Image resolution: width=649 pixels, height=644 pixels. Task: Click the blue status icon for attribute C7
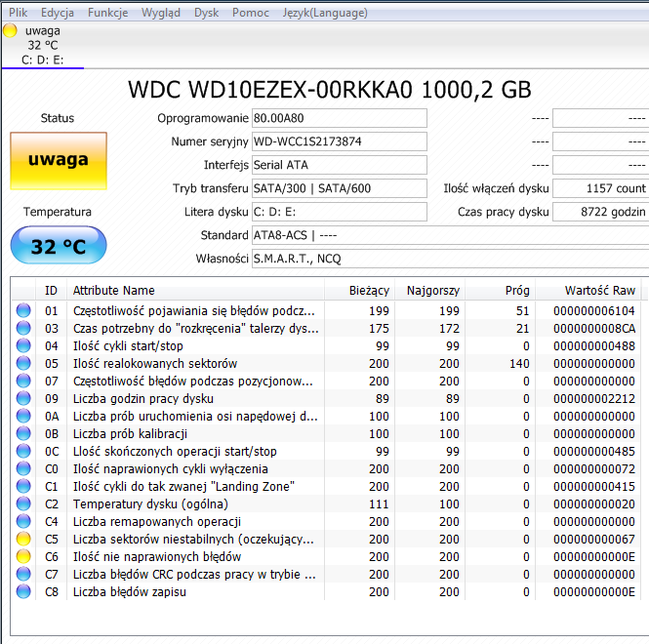click(x=23, y=575)
